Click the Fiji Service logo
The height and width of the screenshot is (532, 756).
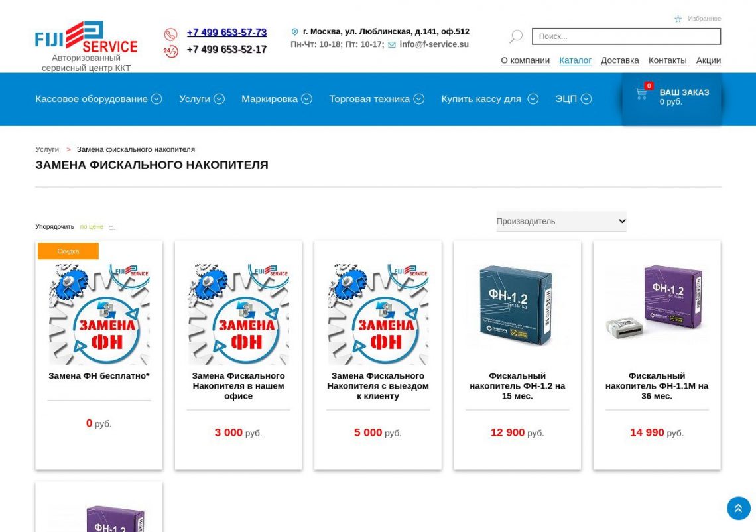coord(86,36)
